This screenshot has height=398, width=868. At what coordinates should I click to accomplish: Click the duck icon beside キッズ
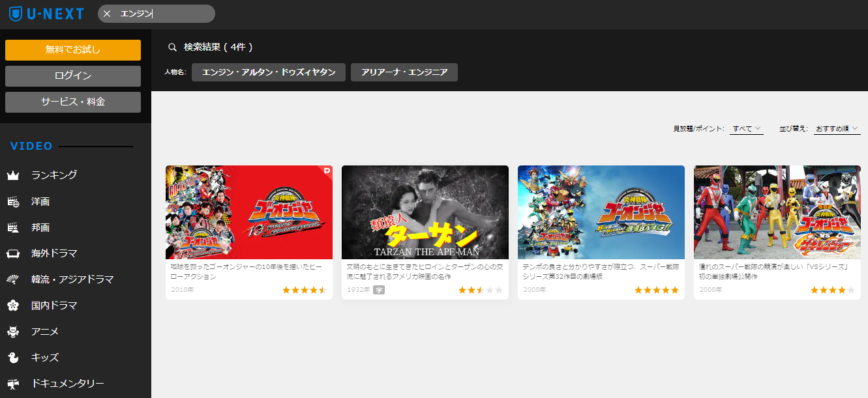point(13,358)
